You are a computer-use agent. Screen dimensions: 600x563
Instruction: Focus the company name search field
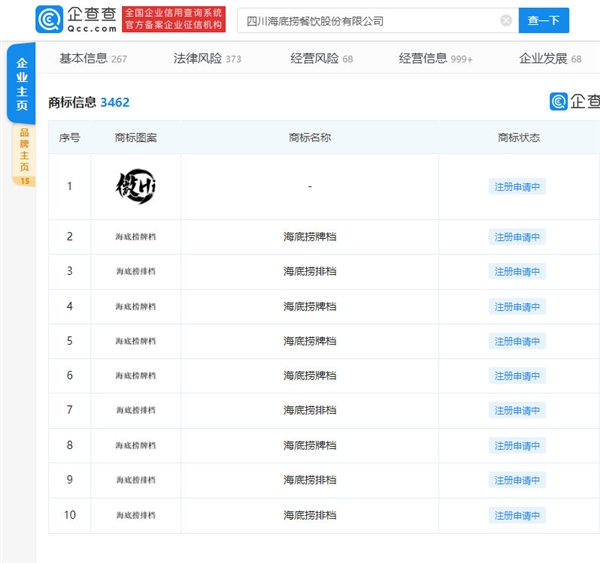pos(378,20)
